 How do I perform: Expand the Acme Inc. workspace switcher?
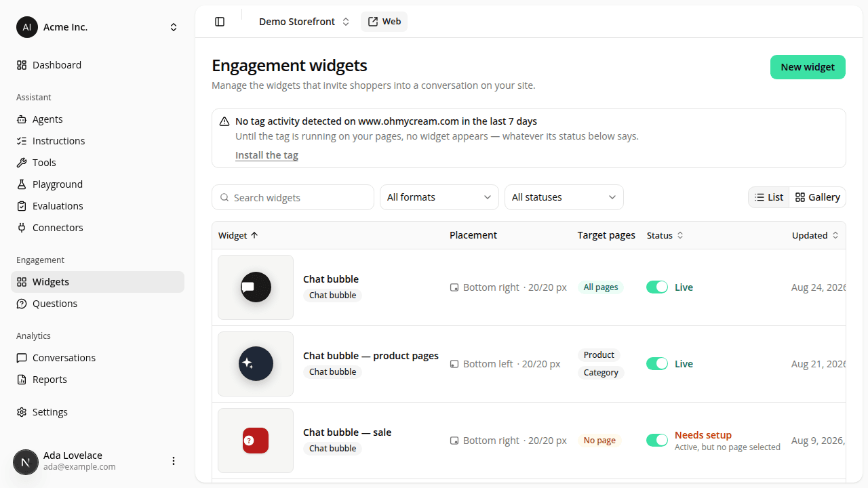(174, 27)
